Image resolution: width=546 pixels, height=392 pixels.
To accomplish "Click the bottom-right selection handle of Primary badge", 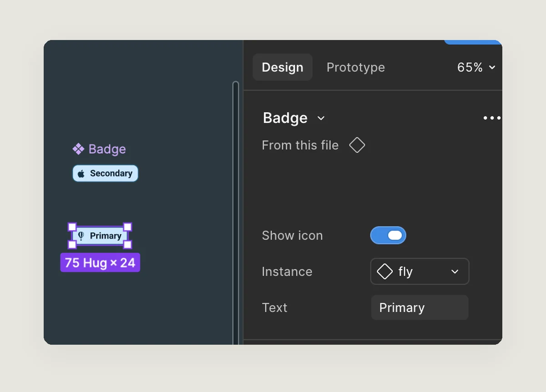I will pos(128,245).
